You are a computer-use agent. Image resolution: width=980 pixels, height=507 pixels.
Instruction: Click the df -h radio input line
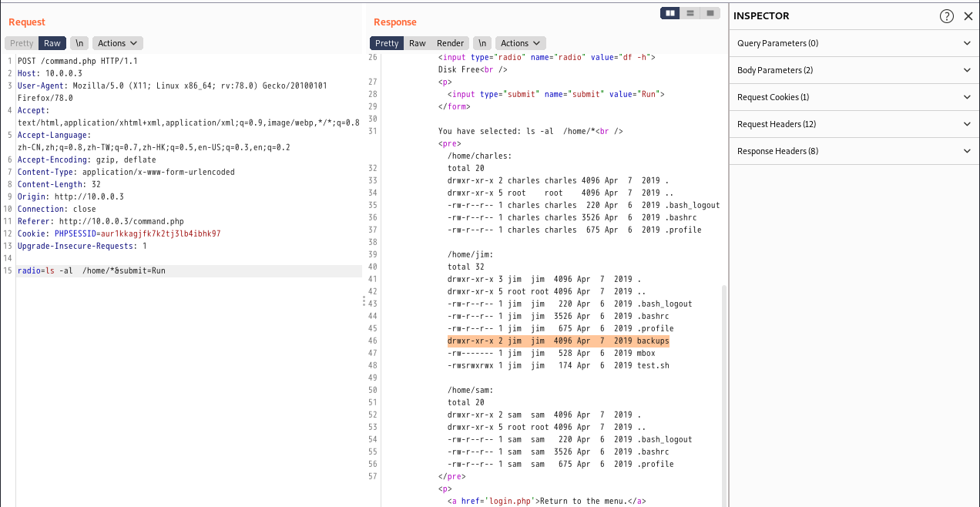coord(547,57)
